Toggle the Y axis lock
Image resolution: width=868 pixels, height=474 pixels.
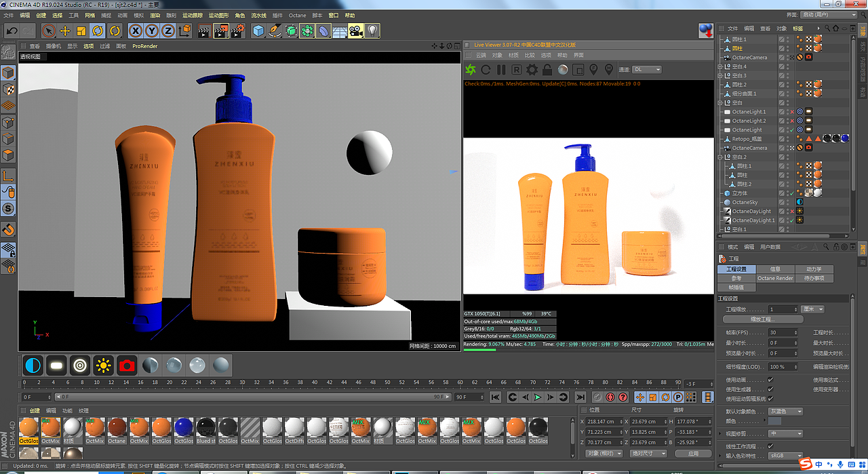tap(152, 31)
